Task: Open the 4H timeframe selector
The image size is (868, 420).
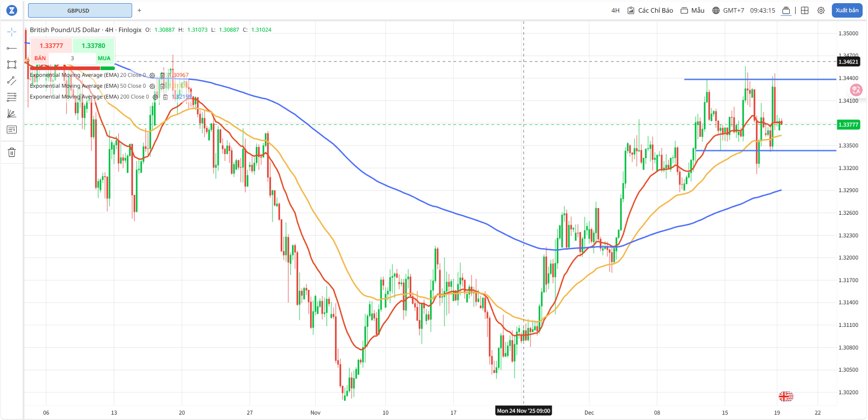Action: 615,10
